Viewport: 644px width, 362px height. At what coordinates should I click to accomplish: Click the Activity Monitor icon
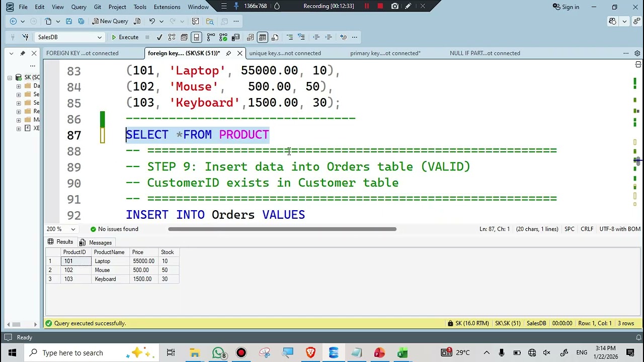click(196, 21)
